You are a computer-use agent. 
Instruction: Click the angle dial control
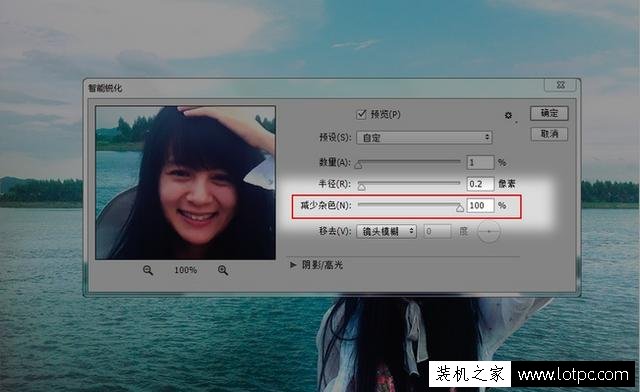coord(489,232)
